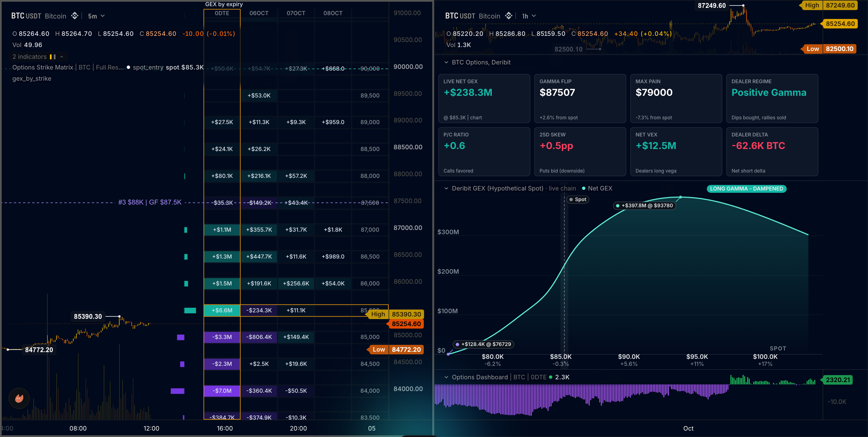Click the Spot marker label on the GEX curve
This screenshot has width=868, height=437.
578,200
